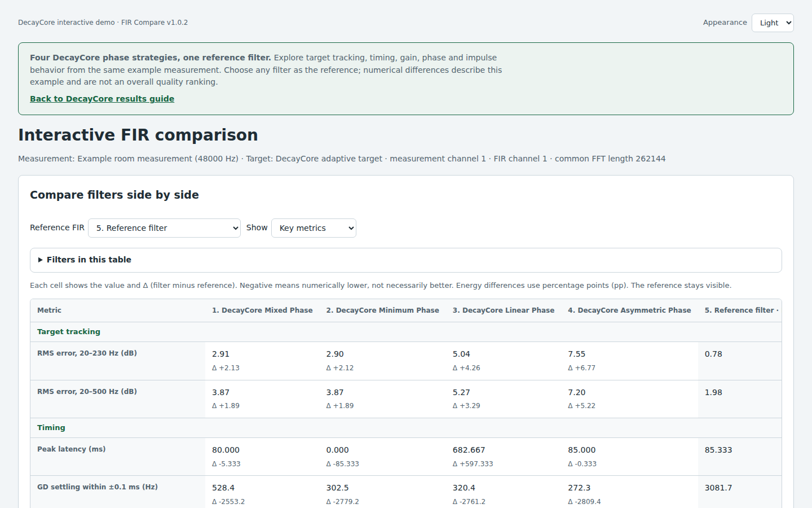Click the 85.333 reference latency value
Screen dimensions: 812x508
click(718, 450)
